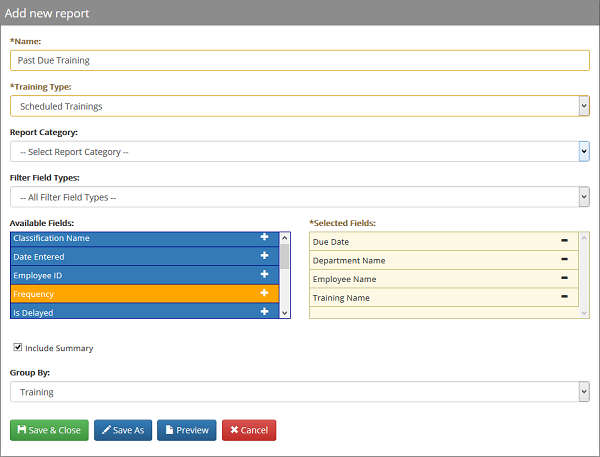Add Date Entered field with plus icon
The image size is (600, 457).
point(264,256)
